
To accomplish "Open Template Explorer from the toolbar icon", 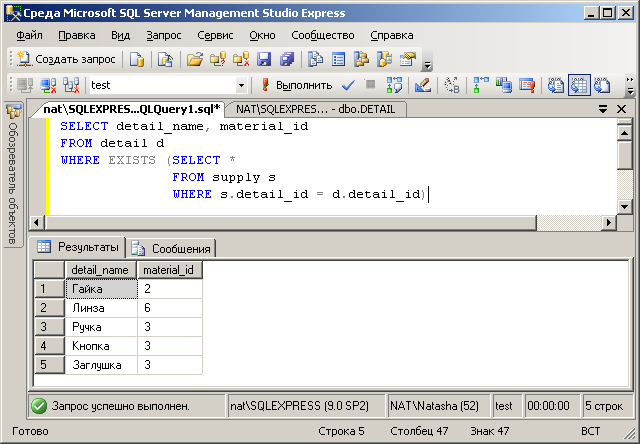I will 384,60.
